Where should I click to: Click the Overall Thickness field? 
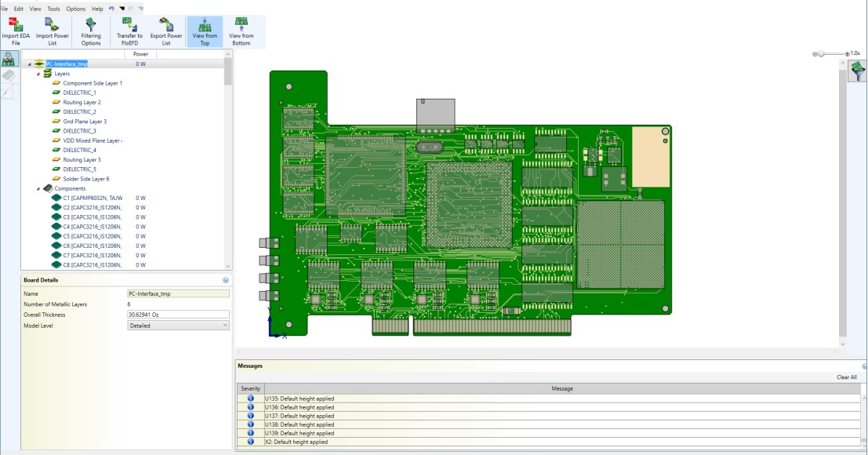178,315
